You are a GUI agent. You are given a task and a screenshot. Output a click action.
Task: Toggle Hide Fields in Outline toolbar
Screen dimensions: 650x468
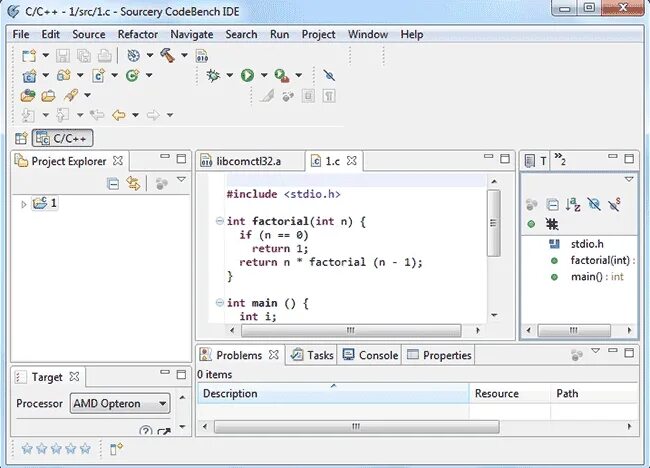pyautogui.click(x=594, y=204)
